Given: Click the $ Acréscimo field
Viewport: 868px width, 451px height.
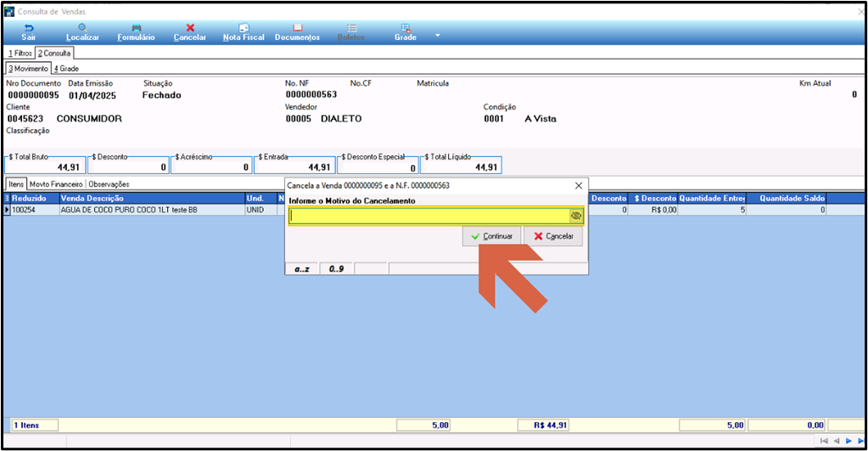Looking at the screenshot, I should [212, 166].
